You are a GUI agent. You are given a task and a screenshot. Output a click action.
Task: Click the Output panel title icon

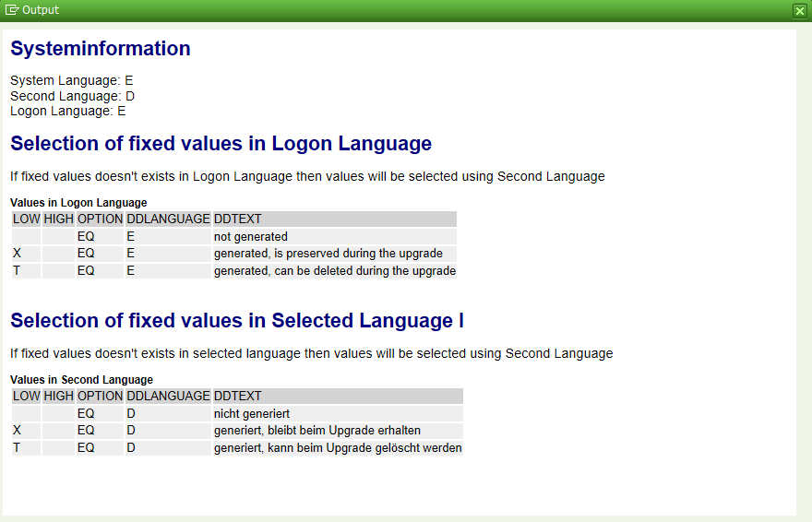coord(12,10)
